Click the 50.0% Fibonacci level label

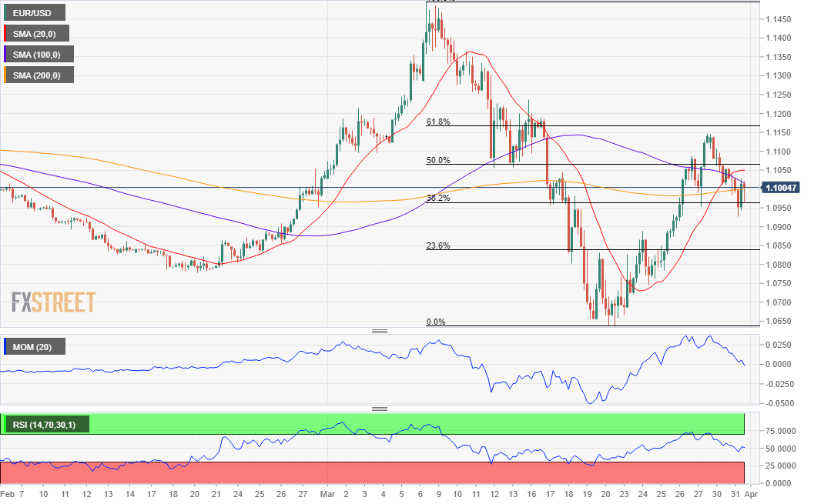click(x=438, y=160)
